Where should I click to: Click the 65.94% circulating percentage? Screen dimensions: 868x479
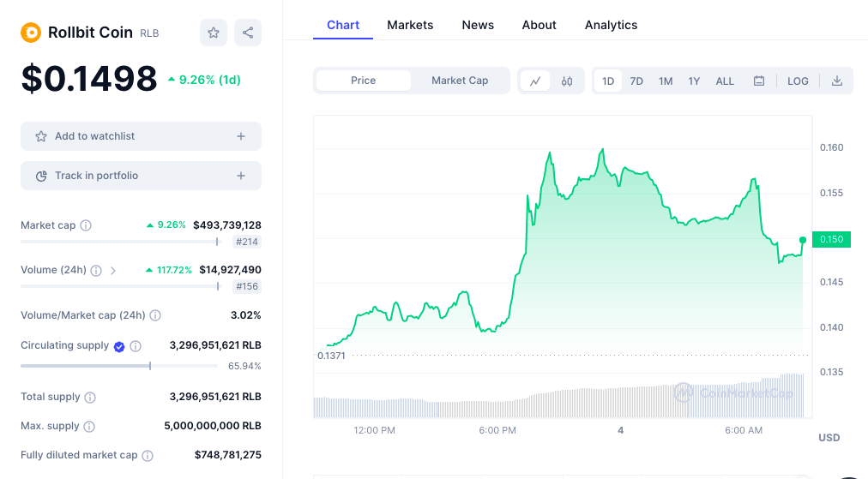tap(244, 366)
